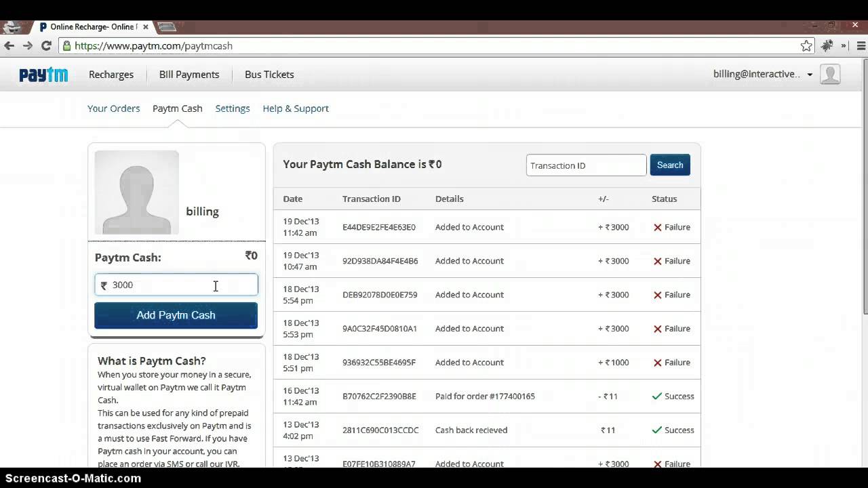Click the Paytm logo
This screenshot has width=868, height=488.
pos(43,75)
